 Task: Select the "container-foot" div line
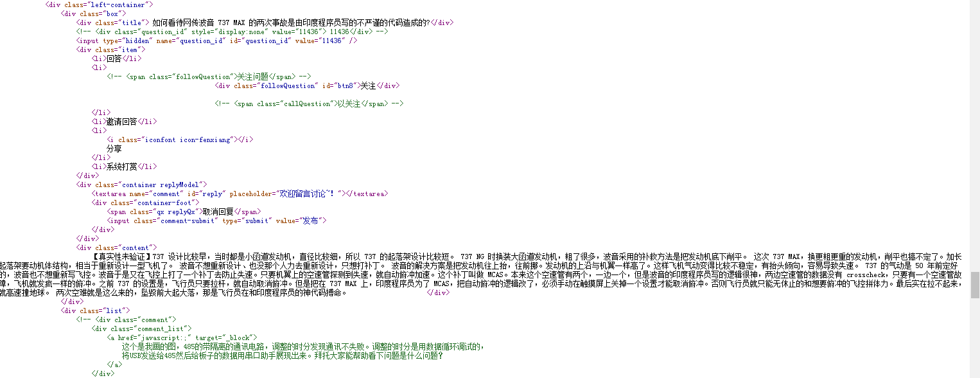(146, 203)
